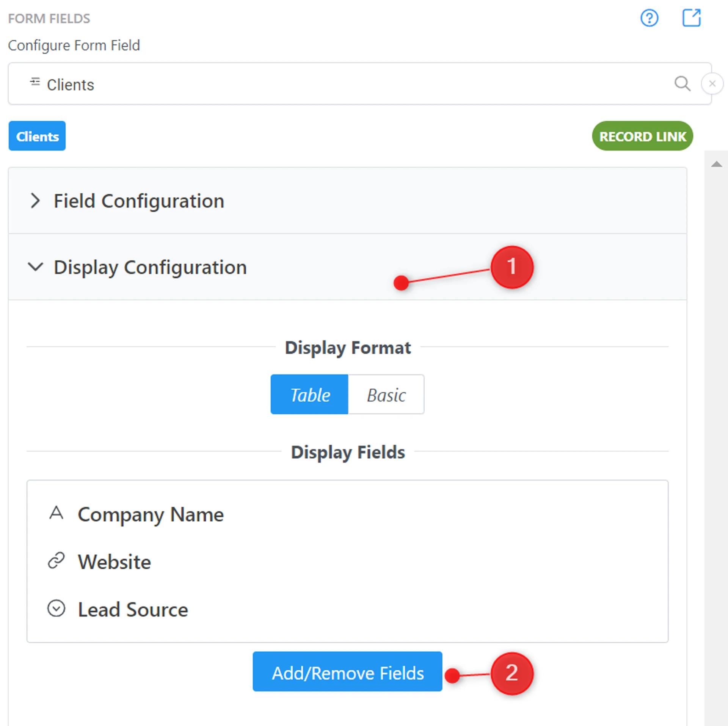Click the search magnifier icon
The width and height of the screenshot is (728, 726).
(682, 83)
